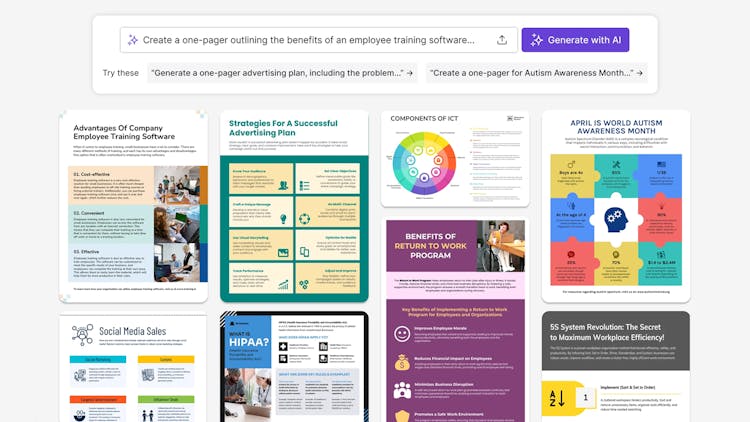Click the sparkle icon at the prompt start
This screenshot has height=422, width=750.
click(132, 40)
